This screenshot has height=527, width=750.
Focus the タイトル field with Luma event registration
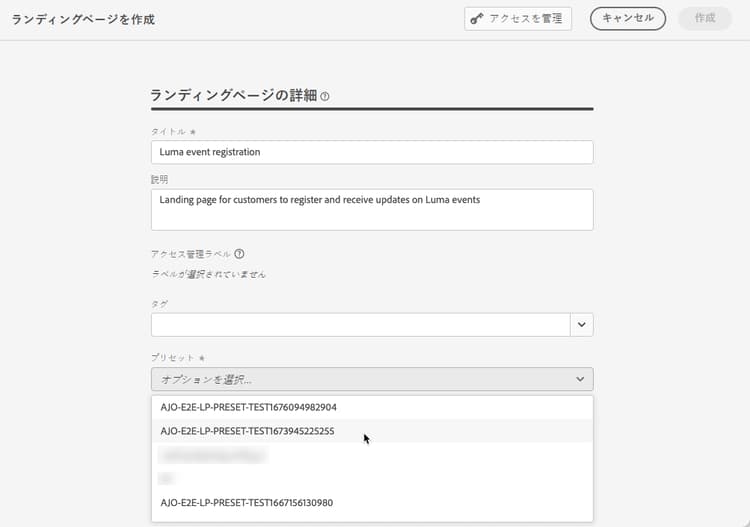(372, 152)
